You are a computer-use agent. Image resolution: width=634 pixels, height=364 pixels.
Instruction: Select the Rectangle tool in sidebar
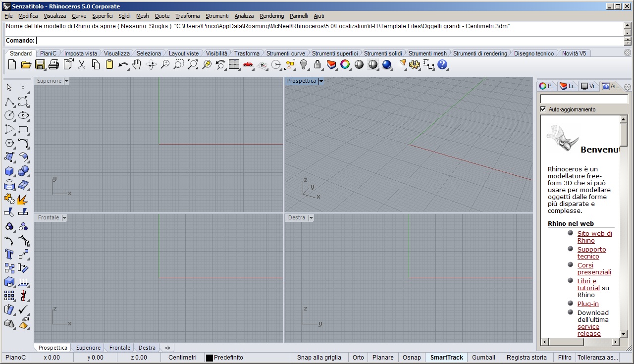(23, 129)
